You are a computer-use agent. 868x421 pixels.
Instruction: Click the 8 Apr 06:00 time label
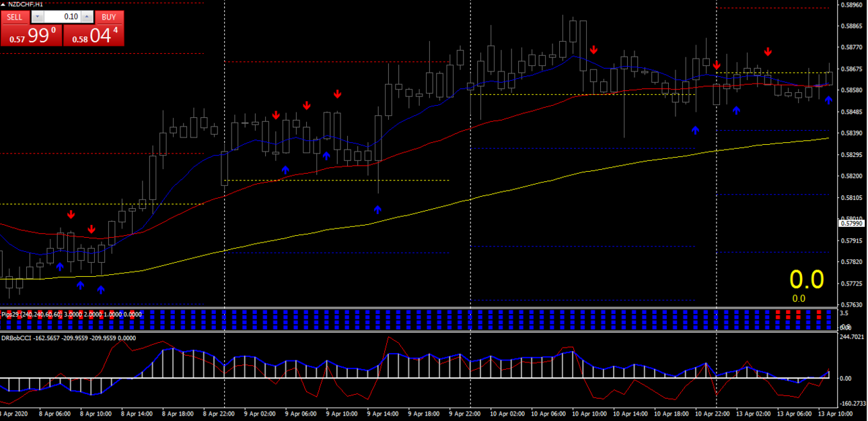click(55, 414)
